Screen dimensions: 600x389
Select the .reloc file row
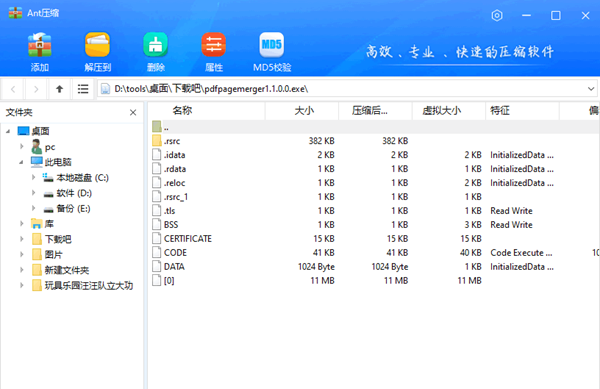(374, 183)
